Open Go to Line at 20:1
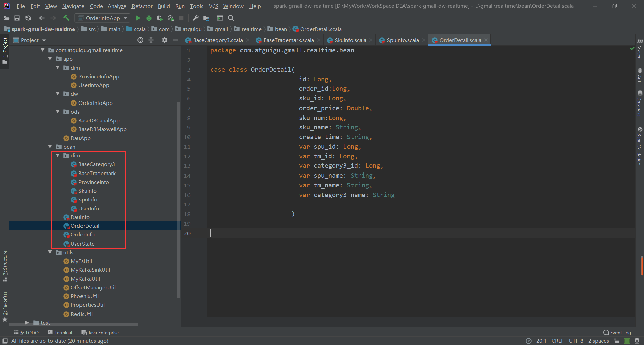Screen dimensions: 644x345 coord(541,341)
